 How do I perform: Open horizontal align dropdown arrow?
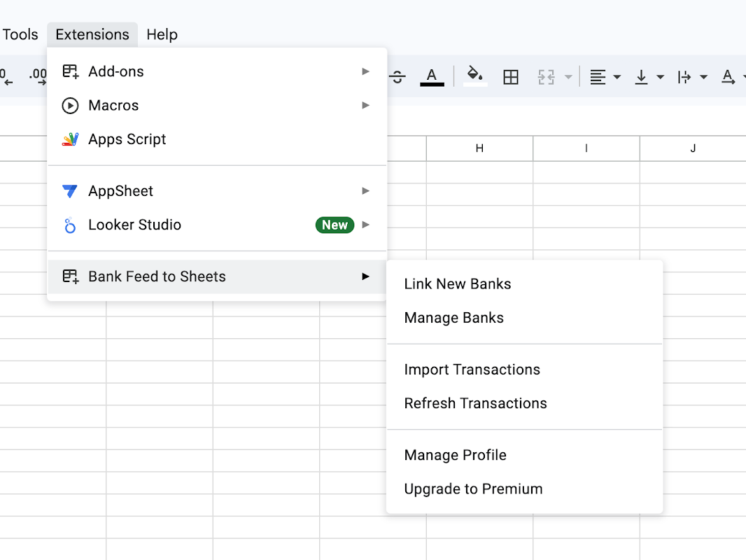(617, 77)
